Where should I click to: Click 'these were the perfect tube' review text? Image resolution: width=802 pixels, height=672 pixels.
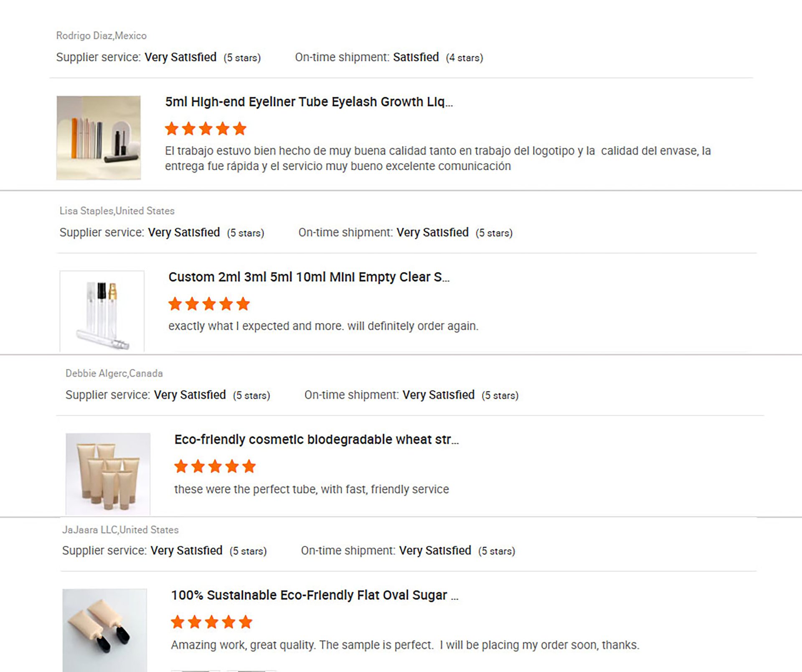[312, 489]
